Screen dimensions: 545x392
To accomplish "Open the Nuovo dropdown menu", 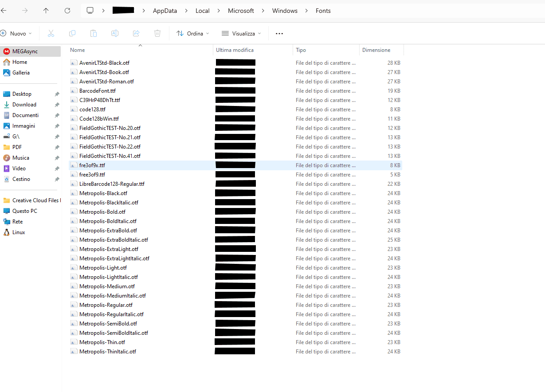I will (x=17, y=33).
